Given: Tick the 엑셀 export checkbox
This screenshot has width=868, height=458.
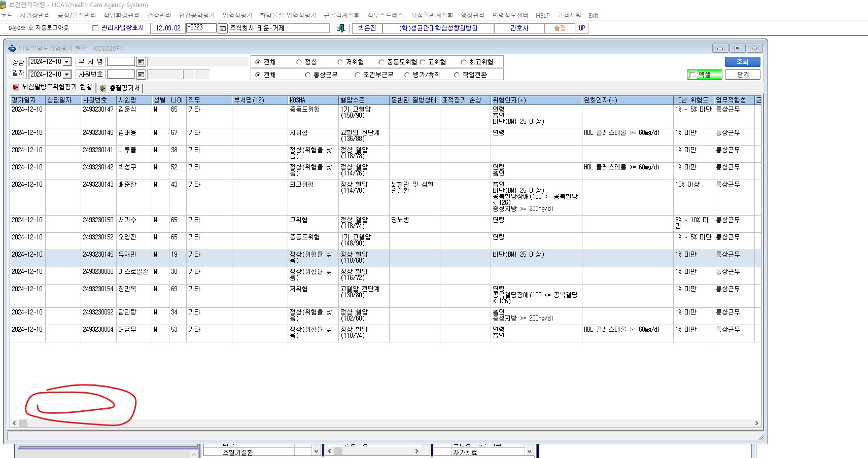Looking at the screenshot, I should 692,75.
